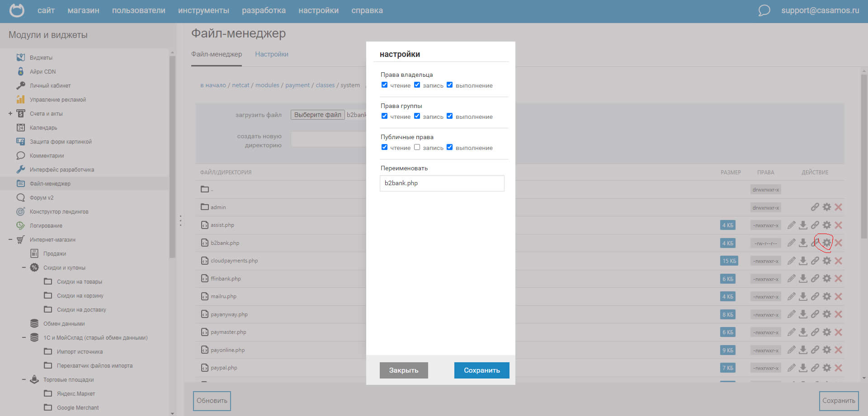Edit mailru.php with the pencil icon
Viewport: 868px width, 416px height.
[x=791, y=296]
